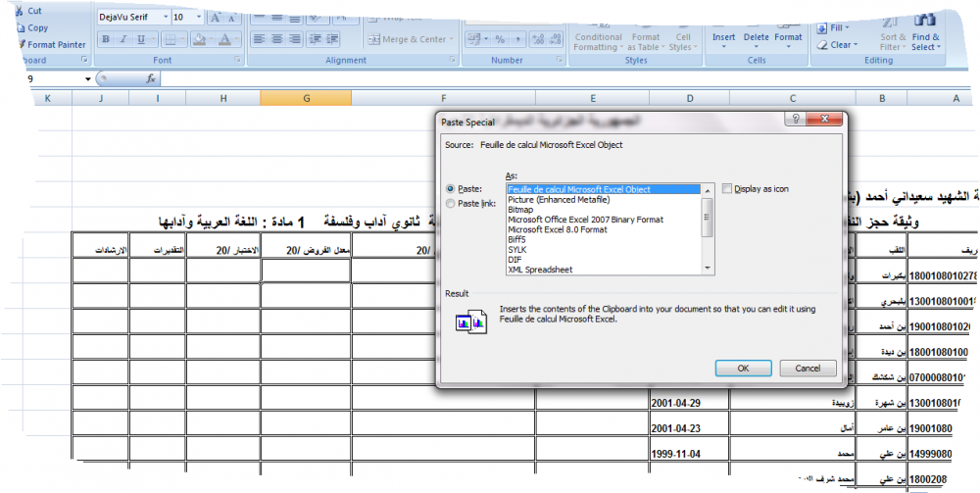Align text right in the Alignment group
The width and height of the screenshot is (980, 493).
(x=295, y=39)
